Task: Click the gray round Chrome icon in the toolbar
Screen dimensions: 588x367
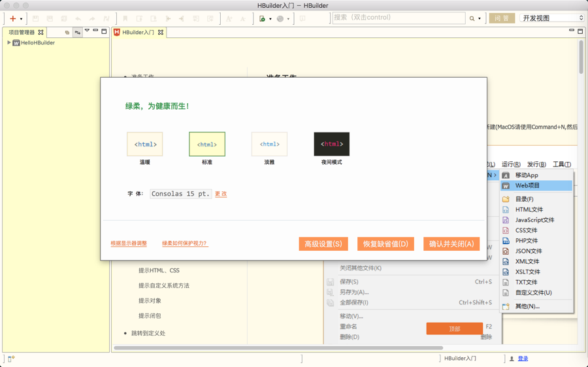Action: point(280,18)
